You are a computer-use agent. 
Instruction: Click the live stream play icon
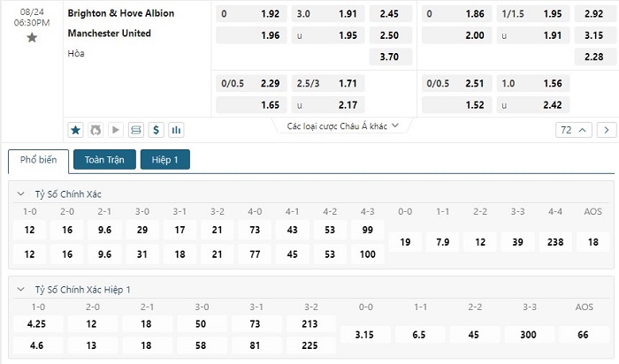pos(116,130)
